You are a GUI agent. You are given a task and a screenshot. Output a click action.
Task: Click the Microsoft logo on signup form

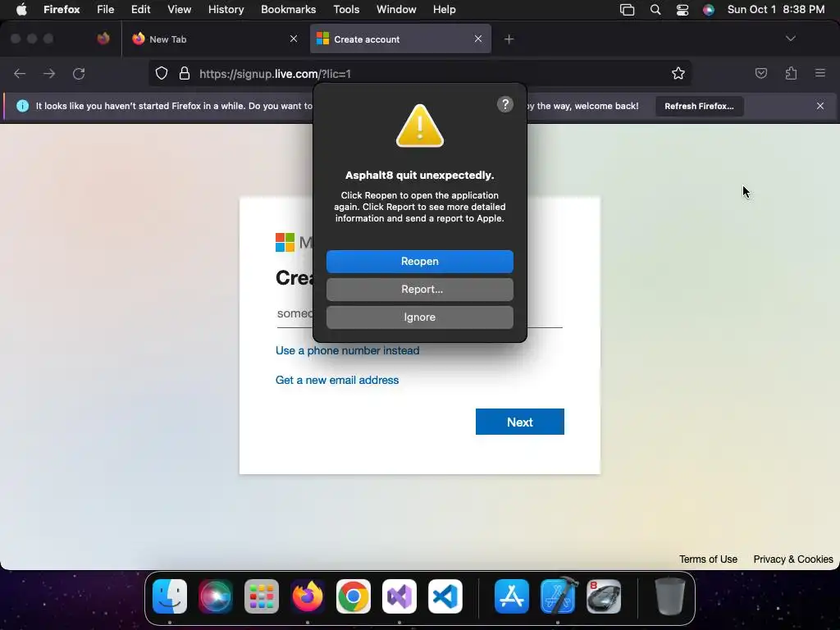[x=285, y=242]
